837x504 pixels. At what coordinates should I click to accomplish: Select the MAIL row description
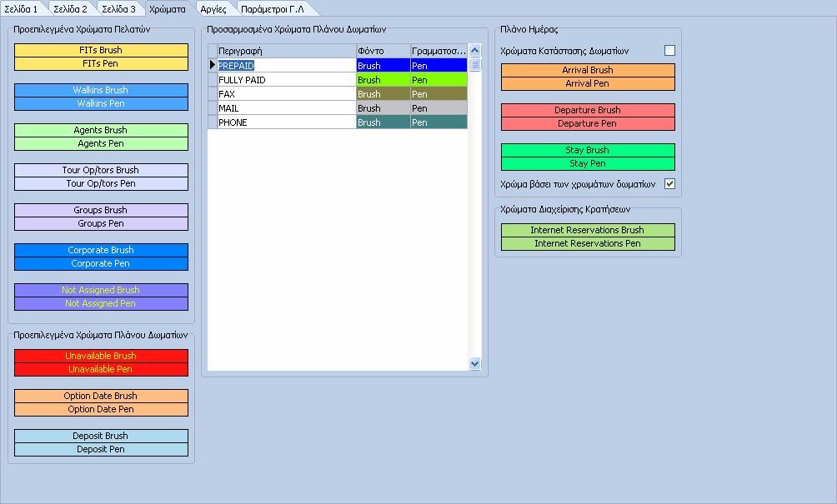point(287,108)
